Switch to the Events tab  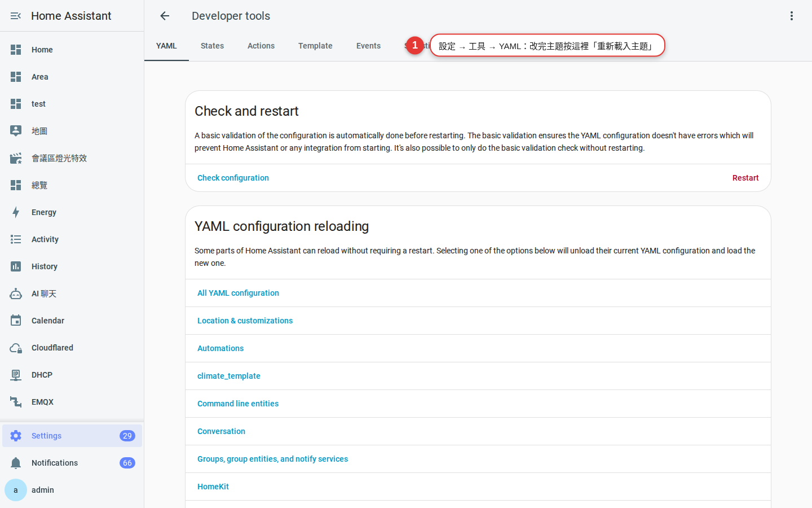[x=368, y=46]
